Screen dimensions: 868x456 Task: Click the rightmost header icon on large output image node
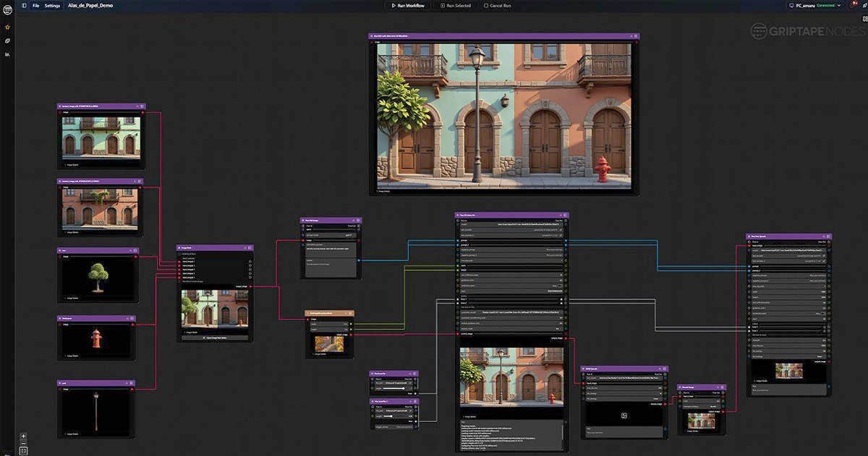click(x=636, y=35)
